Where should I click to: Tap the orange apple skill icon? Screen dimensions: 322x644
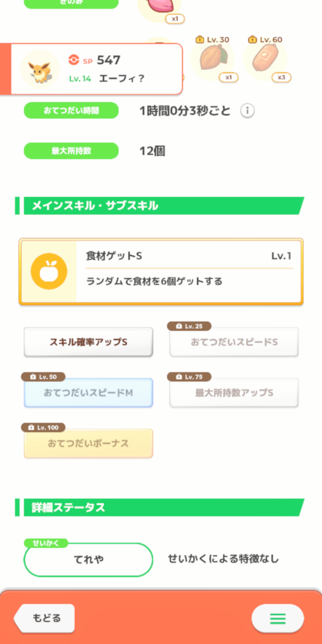click(x=49, y=271)
